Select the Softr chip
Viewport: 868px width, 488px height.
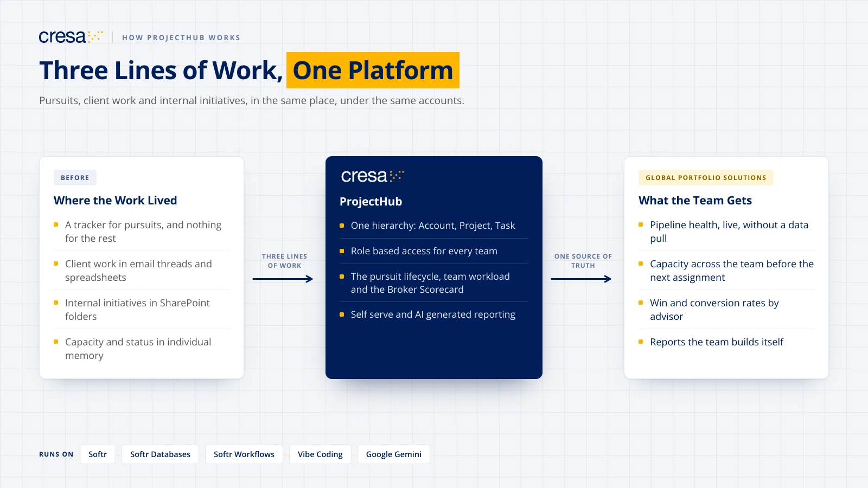click(98, 454)
